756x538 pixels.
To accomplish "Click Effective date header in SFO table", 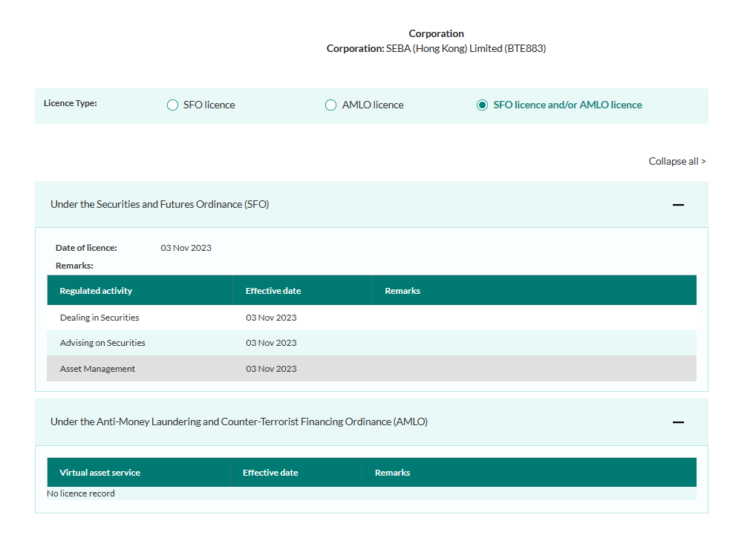I will [x=273, y=291].
